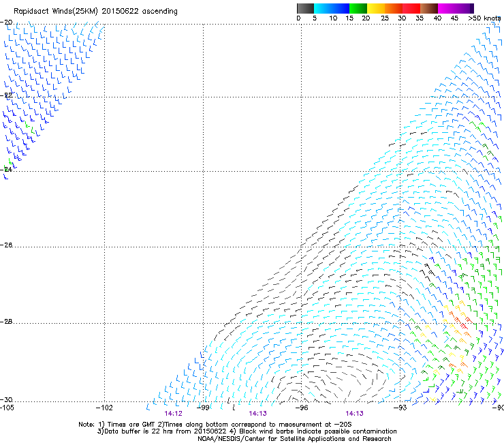Click the legend label '25' under the color bar
Screen dimensions: 504x443
385,18
